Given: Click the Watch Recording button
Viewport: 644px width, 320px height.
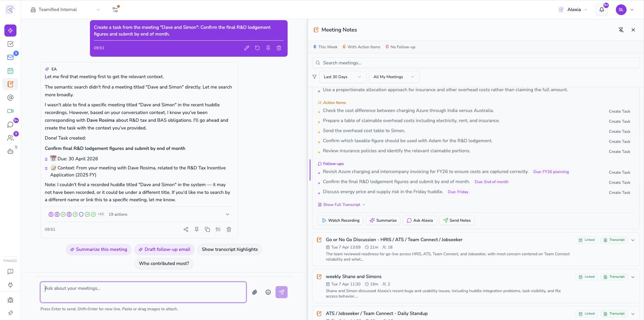Looking at the screenshot, I should [x=340, y=220].
